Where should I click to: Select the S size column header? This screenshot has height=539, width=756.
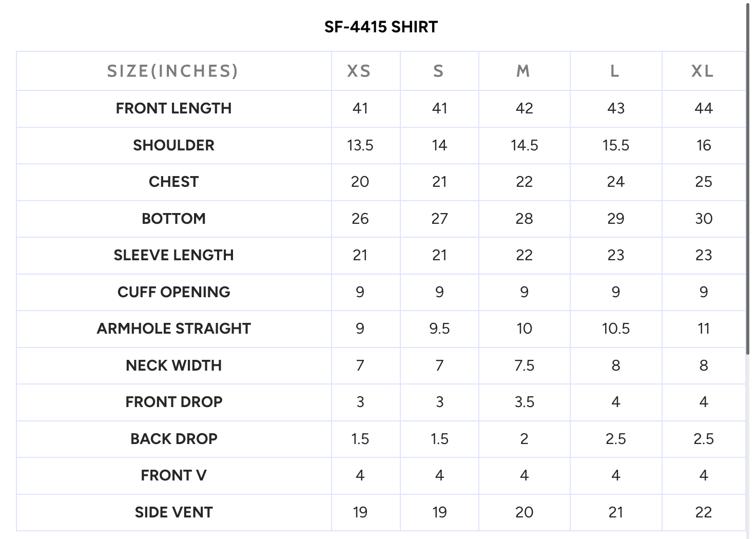pos(438,71)
